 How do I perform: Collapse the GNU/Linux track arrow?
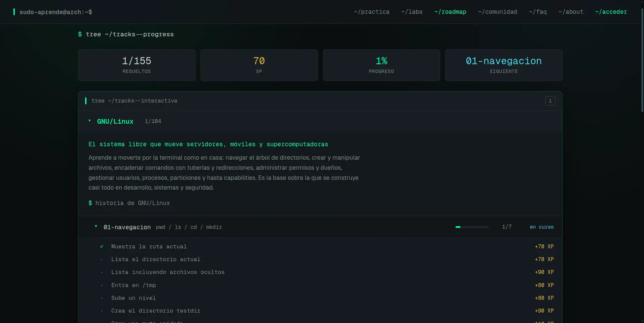tap(90, 121)
